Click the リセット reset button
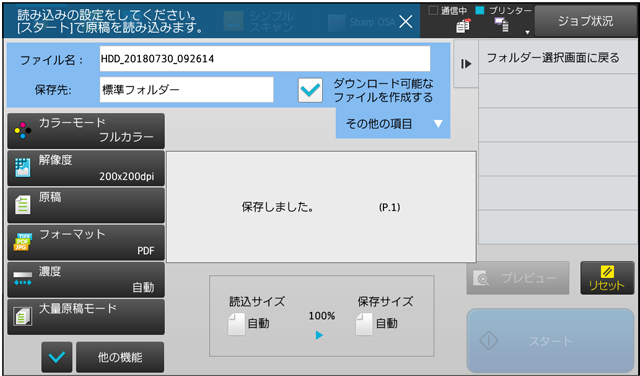This screenshot has height=376, width=640. pos(607,278)
